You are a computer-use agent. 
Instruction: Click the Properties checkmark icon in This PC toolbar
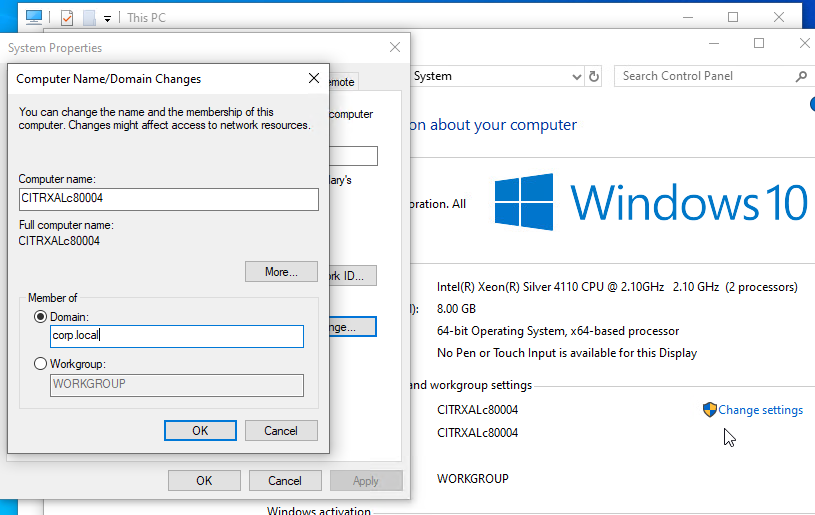point(67,18)
